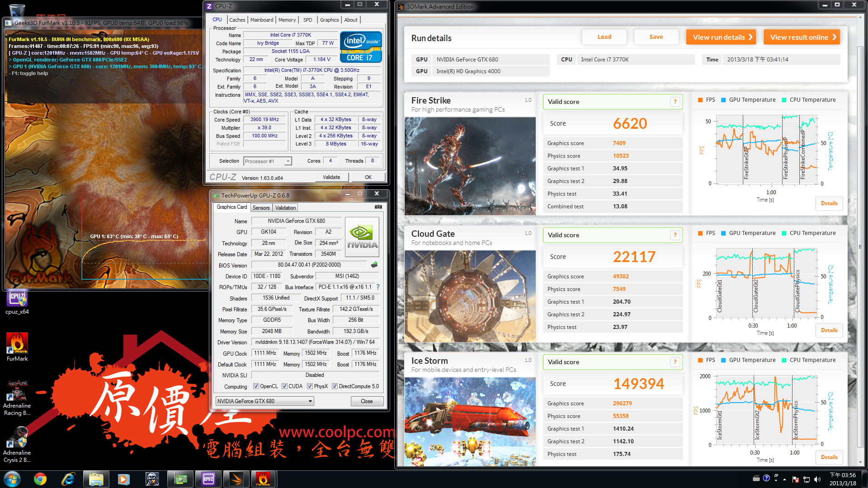The image size is (868, 488).
Task: Click View result online button
Action: click(x=802, y=37)
